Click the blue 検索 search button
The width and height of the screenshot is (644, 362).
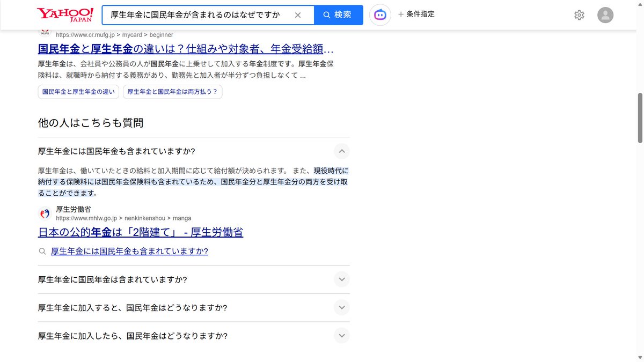click(x=338, y=15)
